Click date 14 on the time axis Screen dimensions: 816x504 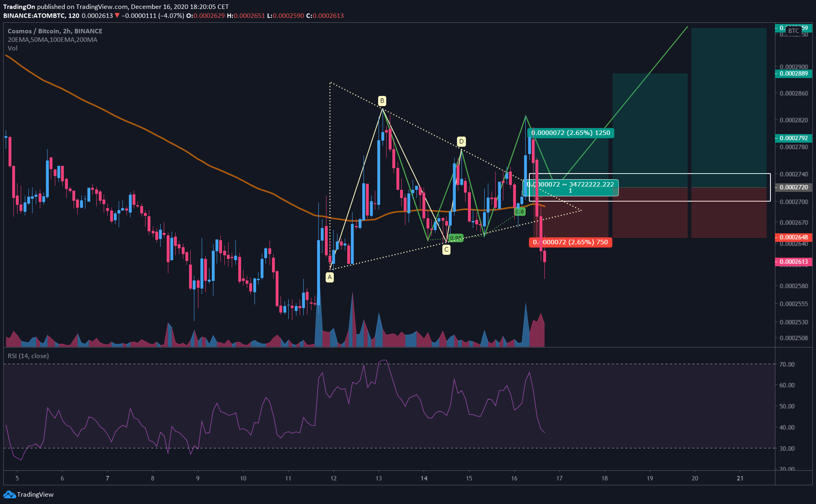point(424,478)
